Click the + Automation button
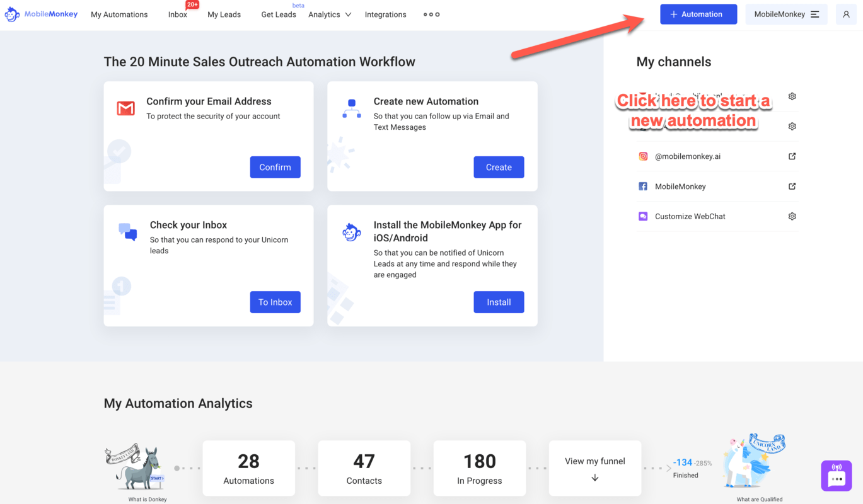 698,14
